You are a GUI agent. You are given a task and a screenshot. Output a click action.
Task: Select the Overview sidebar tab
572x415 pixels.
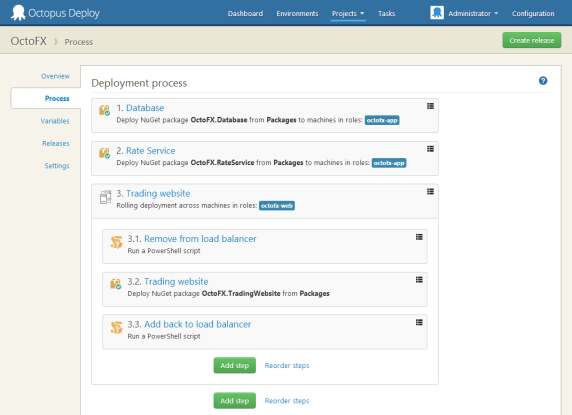coord(55,76)
